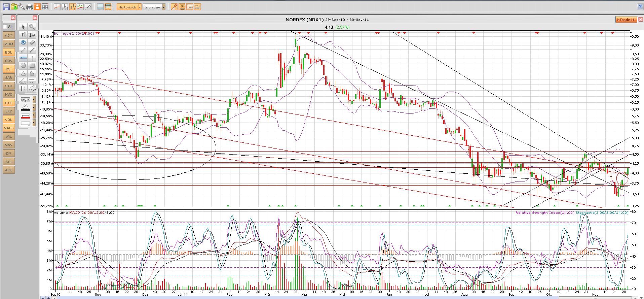The width and height of the screenshot is (644, 299).
Task: Open help with the question mark icon
Action: point(640,7)
